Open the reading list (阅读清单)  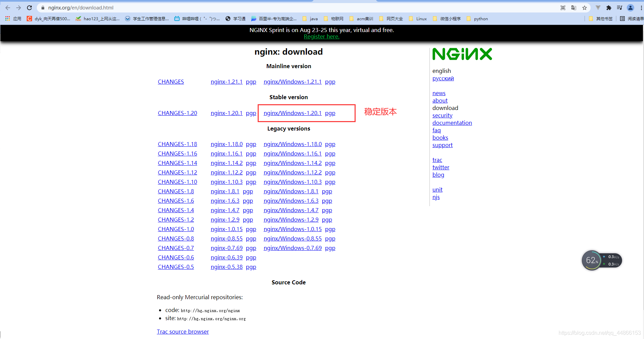(632, 19)
